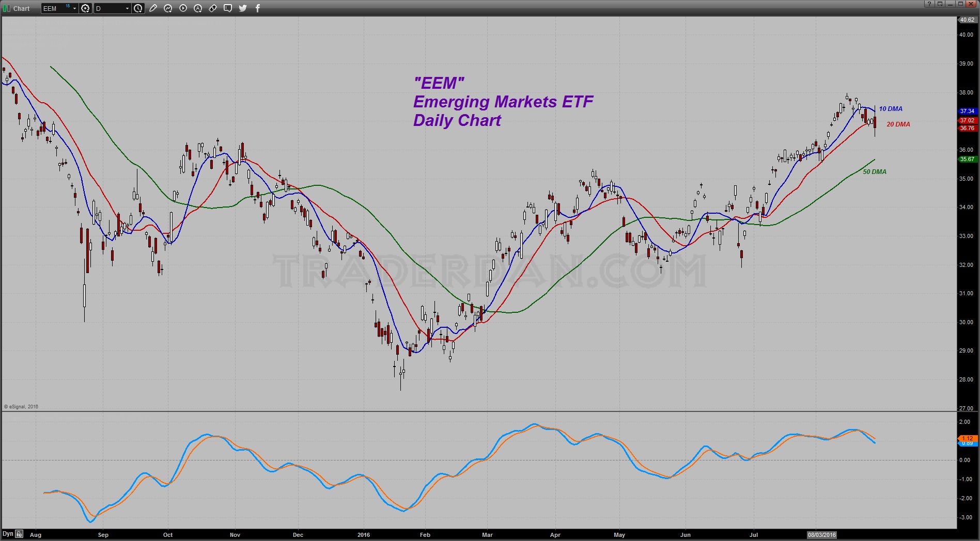The image size is (980, 541).
Task: Click the symbol link arrows icon
Action: (213, 8)
